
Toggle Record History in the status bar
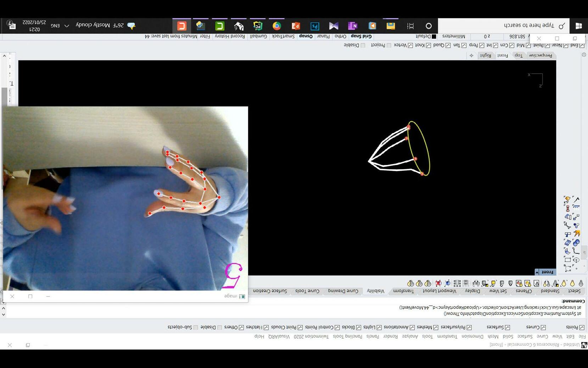click(x=230, y=36)
